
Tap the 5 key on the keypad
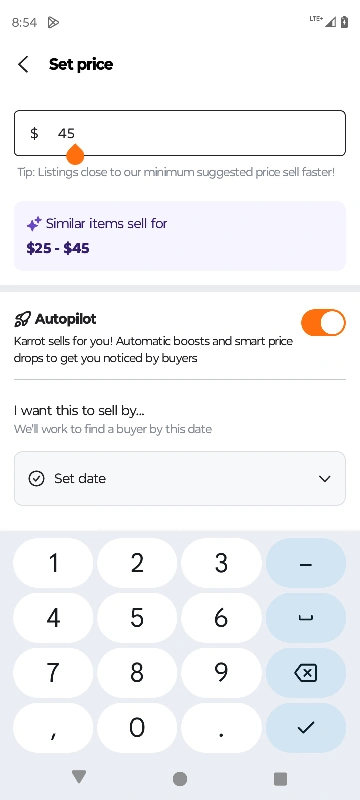pyautogui.click(x=137, y=618)
